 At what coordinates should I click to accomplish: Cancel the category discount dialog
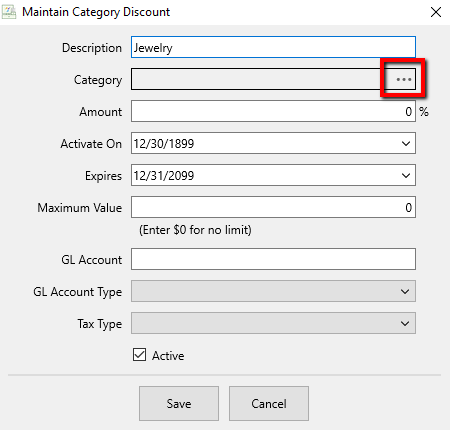(269, 404)
